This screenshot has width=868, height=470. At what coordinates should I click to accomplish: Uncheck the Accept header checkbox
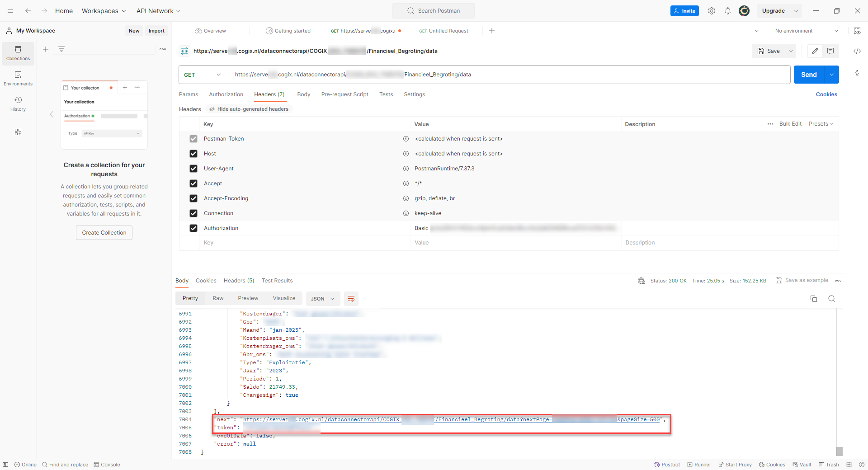click(x=193, y=183)
